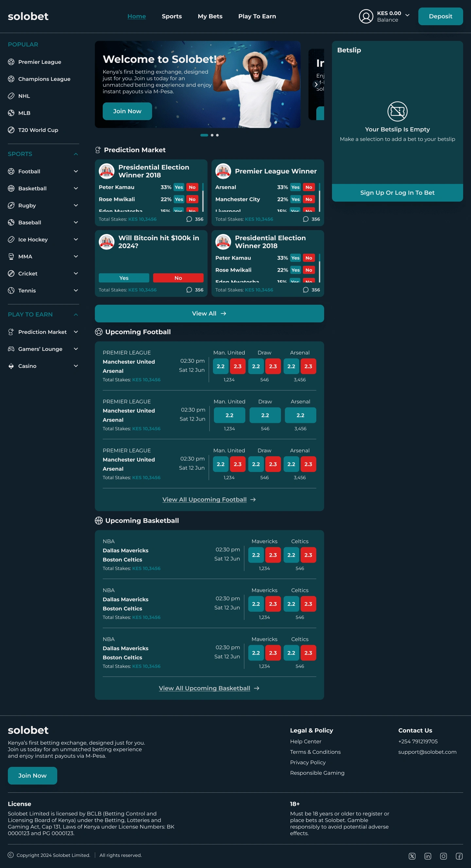The height and width of the screenshot is (868, 471).
Task: Open View All Upcoming Football link
Action: pos(209,499)
